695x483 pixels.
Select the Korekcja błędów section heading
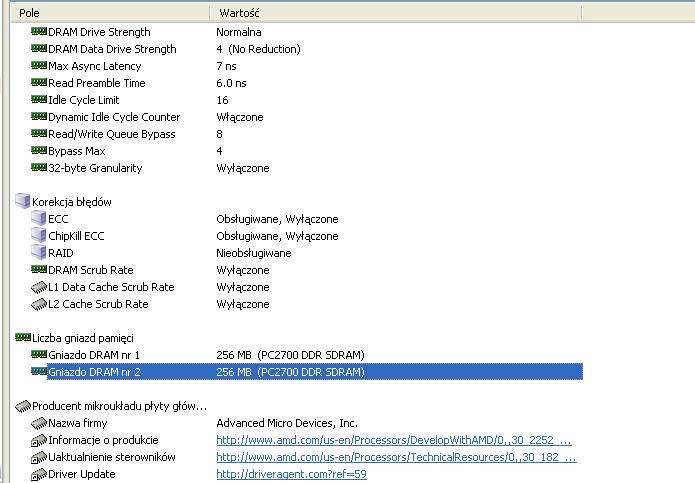click(71, 202)
